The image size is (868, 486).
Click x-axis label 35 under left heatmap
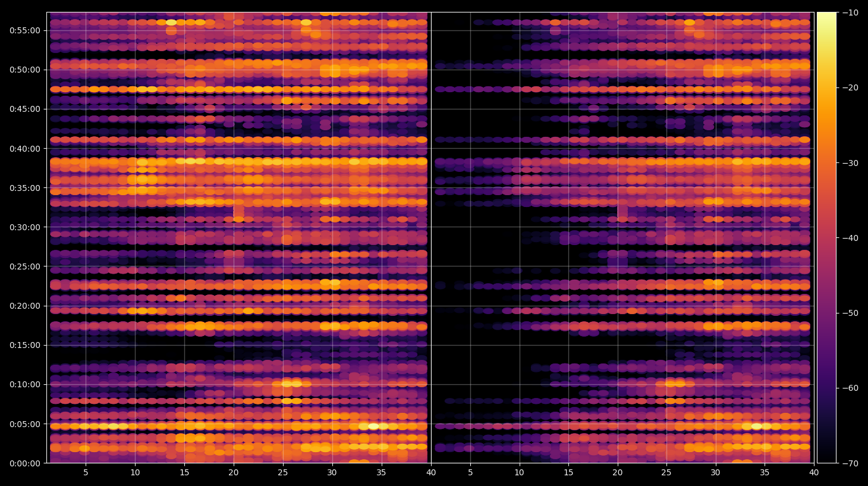pyautogui.click(x=381, y=473)
